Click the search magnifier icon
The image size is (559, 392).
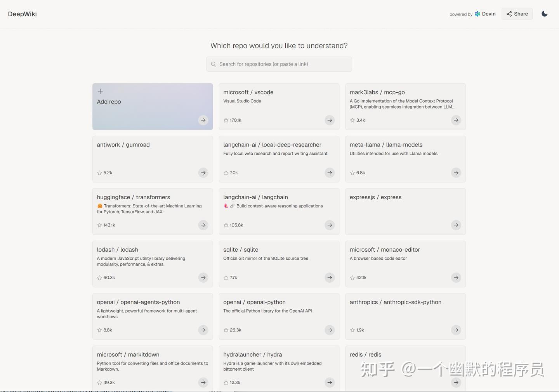(213, 64)
